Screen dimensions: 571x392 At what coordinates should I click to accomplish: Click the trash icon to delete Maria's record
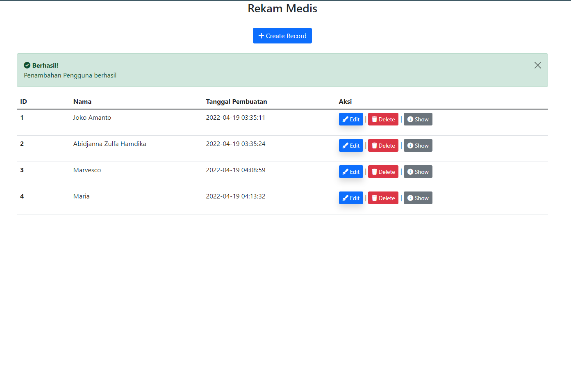tap(374, 198)
